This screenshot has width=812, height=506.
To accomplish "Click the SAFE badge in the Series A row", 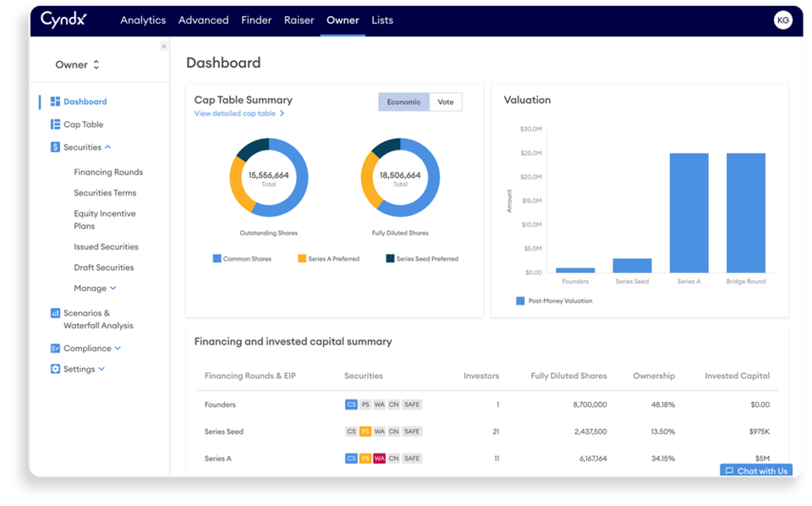I will (x=412, y=459).
